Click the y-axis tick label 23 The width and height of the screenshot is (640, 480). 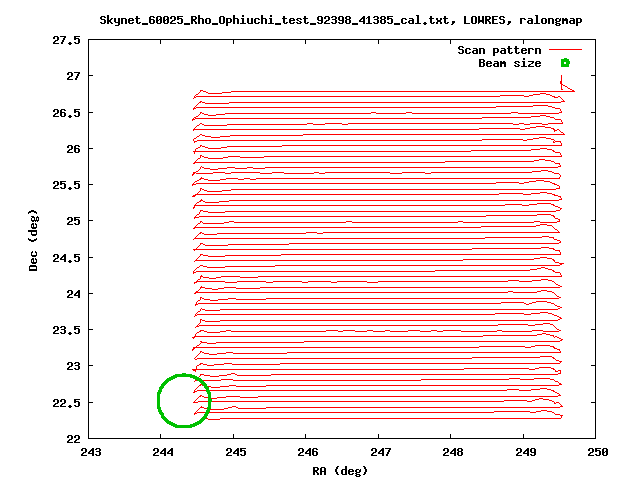pyautogui.click(x=73, y=366)
